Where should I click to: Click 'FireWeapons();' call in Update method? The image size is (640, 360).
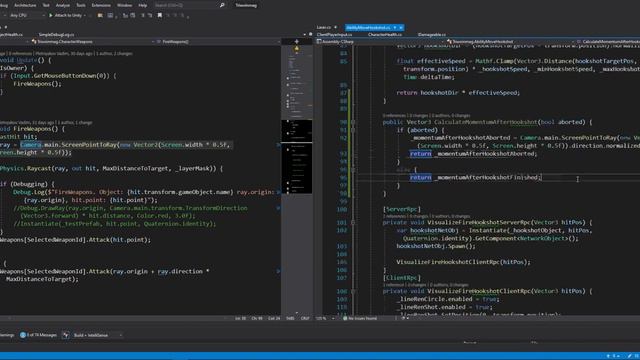pyautogui.click(x=37, y=84)
